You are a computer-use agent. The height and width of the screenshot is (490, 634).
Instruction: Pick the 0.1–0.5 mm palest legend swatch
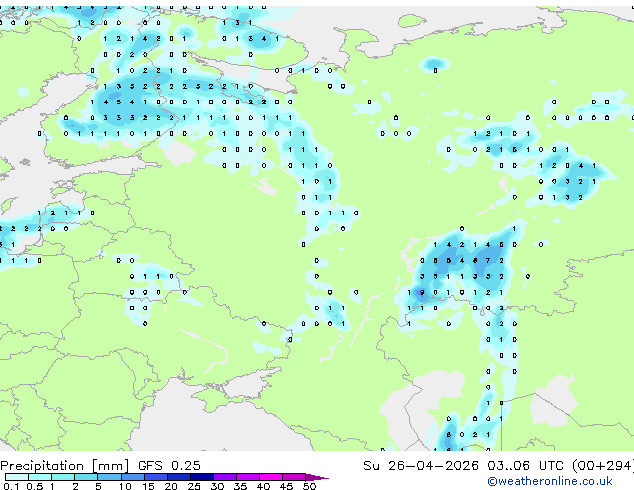17,477
